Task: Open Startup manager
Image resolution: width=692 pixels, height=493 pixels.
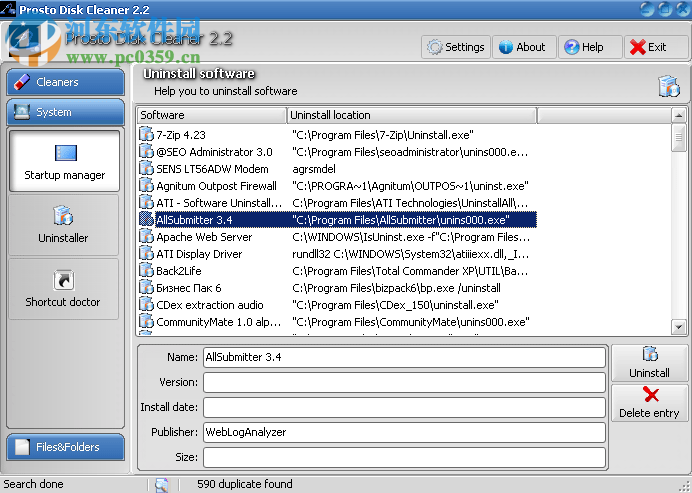Action: (x=64, y=161)
